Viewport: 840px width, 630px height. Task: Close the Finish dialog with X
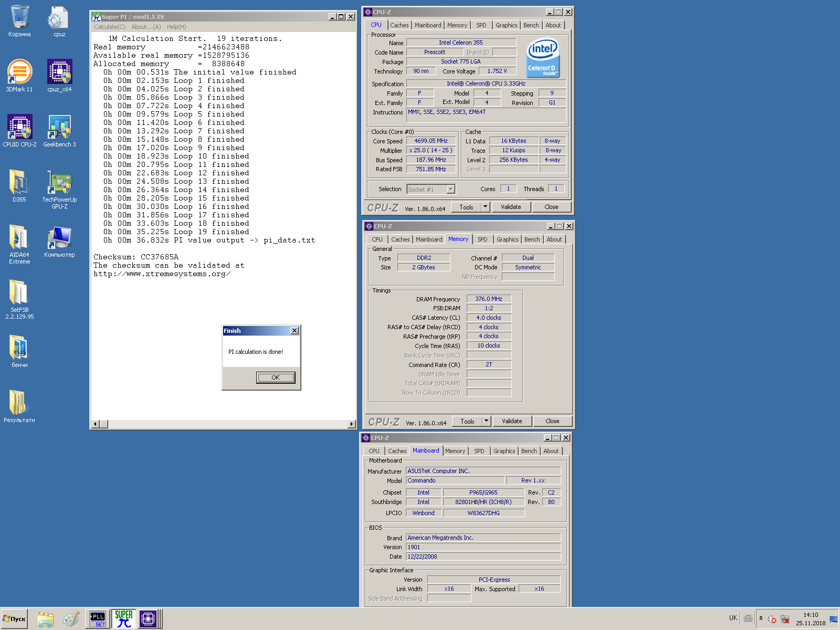click(295, 331)
